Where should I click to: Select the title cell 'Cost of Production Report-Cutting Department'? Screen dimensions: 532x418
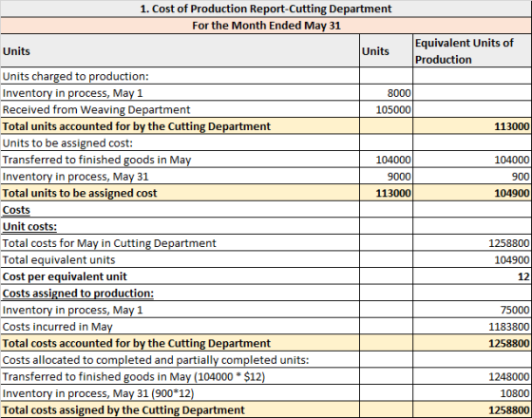pos(266,9)
